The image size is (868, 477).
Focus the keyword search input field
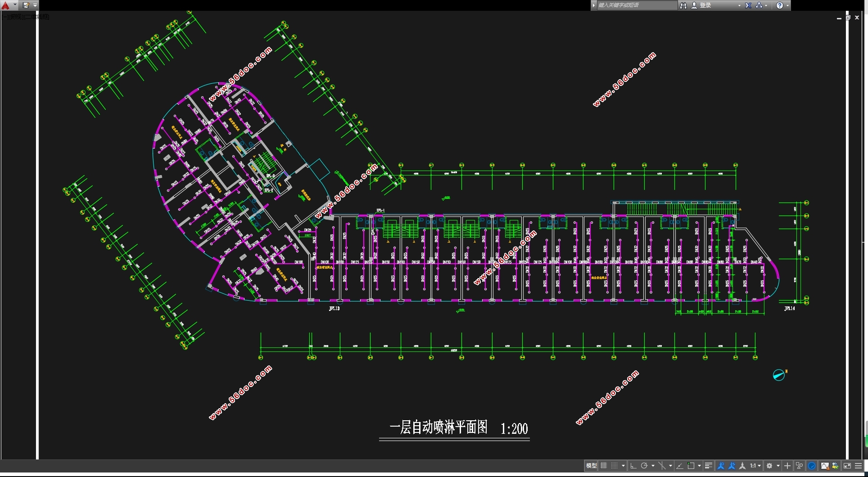[637, 5]
